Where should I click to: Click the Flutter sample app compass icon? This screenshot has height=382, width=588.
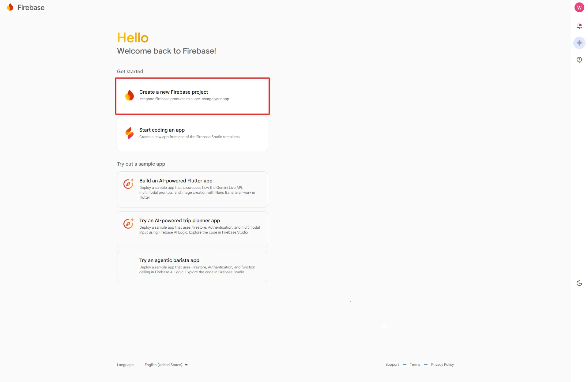(x=129, y=184)
